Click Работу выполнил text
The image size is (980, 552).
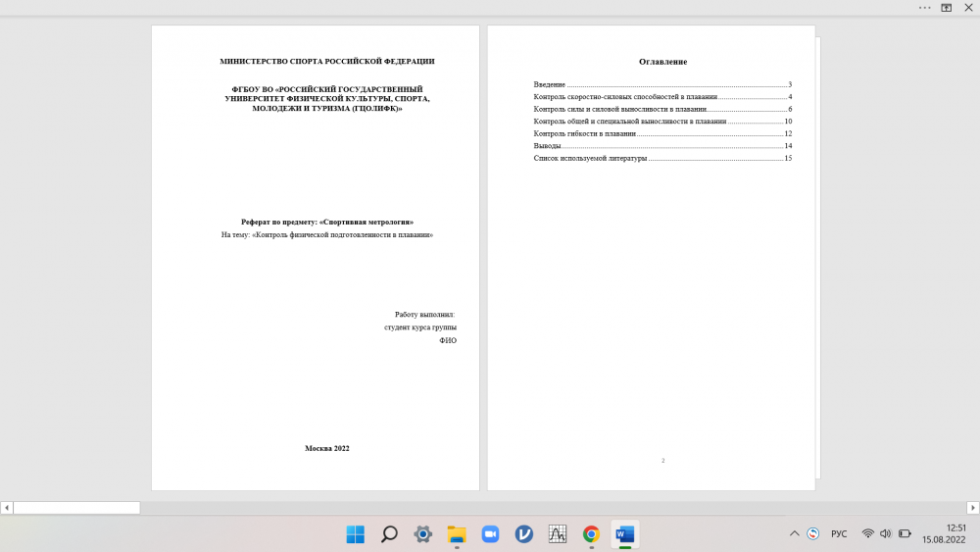(424, 315)
